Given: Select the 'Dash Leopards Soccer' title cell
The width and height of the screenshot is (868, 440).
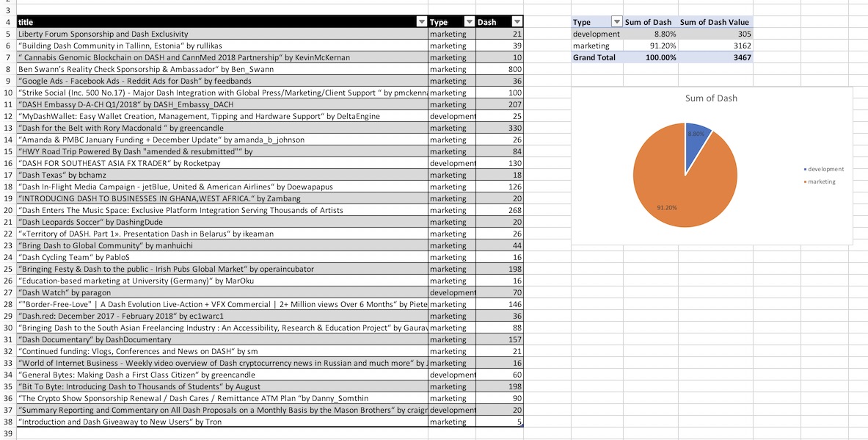Looking at the screenshot, I should pyautogui.click(x=222, y=223).
